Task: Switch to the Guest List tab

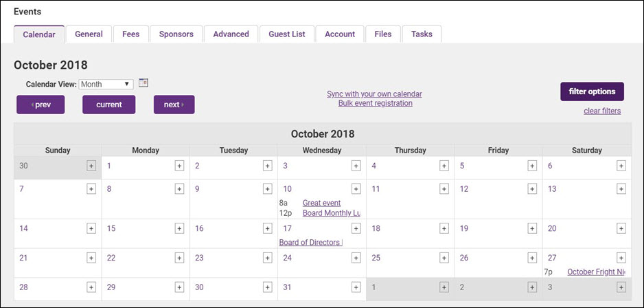Action: (x=287, y=34)
